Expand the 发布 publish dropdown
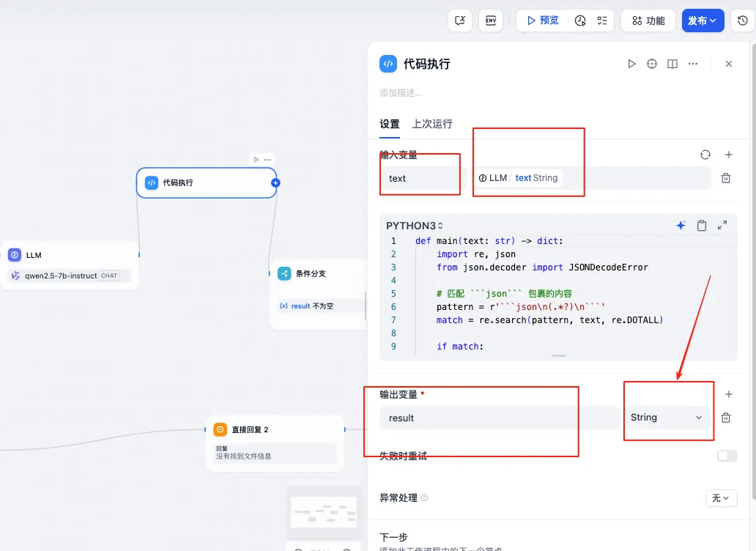 (703, 21)
